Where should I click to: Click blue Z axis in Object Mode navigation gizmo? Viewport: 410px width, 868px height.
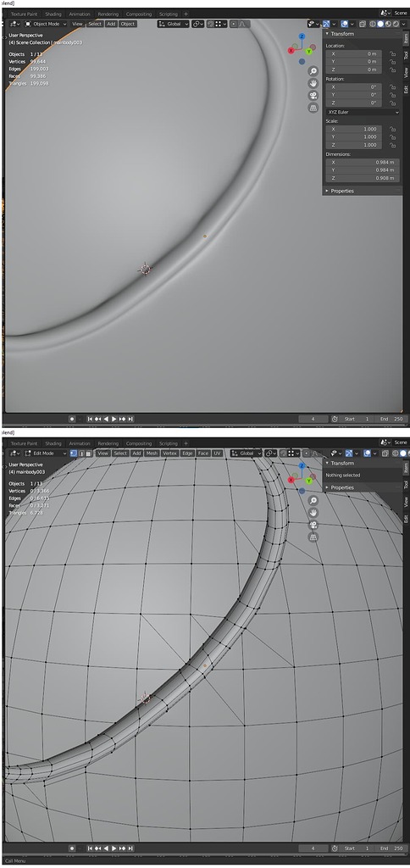(302, 36)
